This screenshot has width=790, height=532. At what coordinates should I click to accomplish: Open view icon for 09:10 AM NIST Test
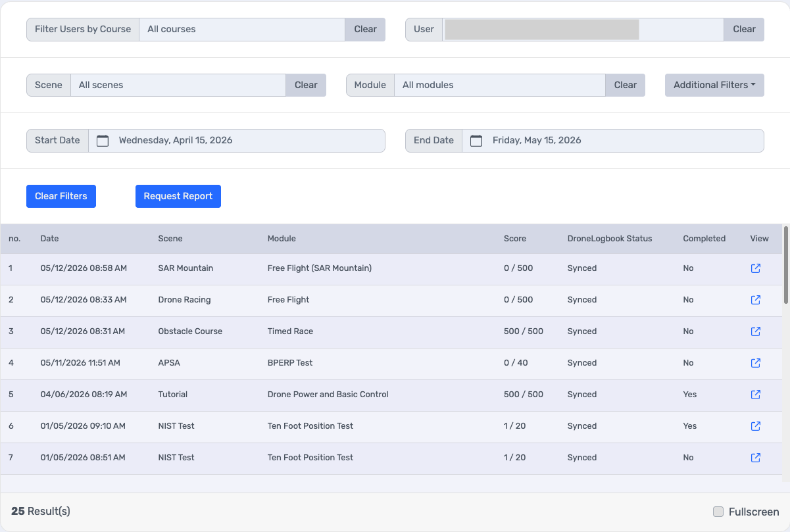[756, 426]
